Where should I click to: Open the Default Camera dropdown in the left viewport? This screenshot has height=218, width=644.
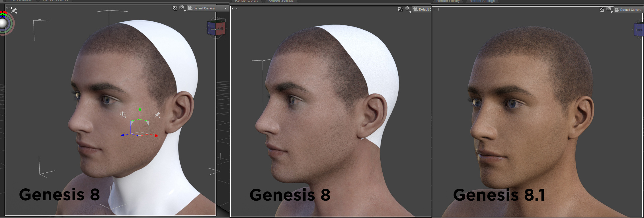(208, 8)
